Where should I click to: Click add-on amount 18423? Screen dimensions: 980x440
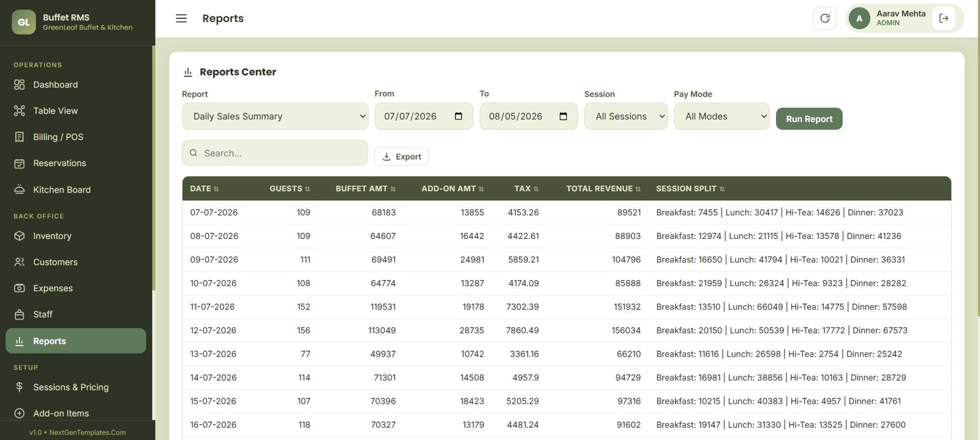472,401
